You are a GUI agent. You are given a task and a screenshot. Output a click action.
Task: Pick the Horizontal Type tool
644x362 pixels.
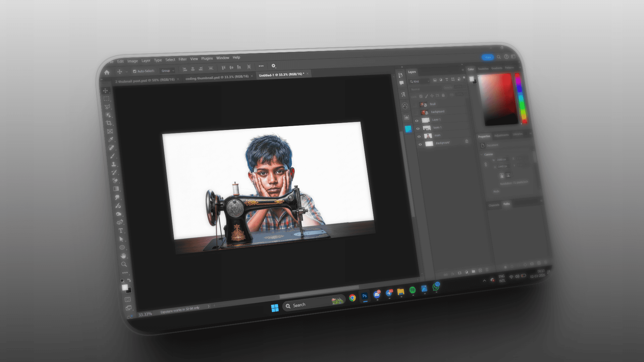pos(121,231)
